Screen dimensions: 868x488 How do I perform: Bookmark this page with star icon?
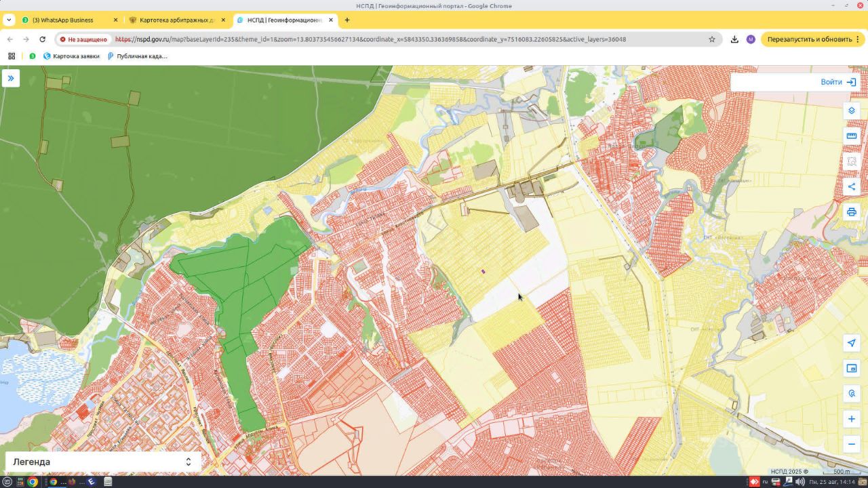[712, 39]
